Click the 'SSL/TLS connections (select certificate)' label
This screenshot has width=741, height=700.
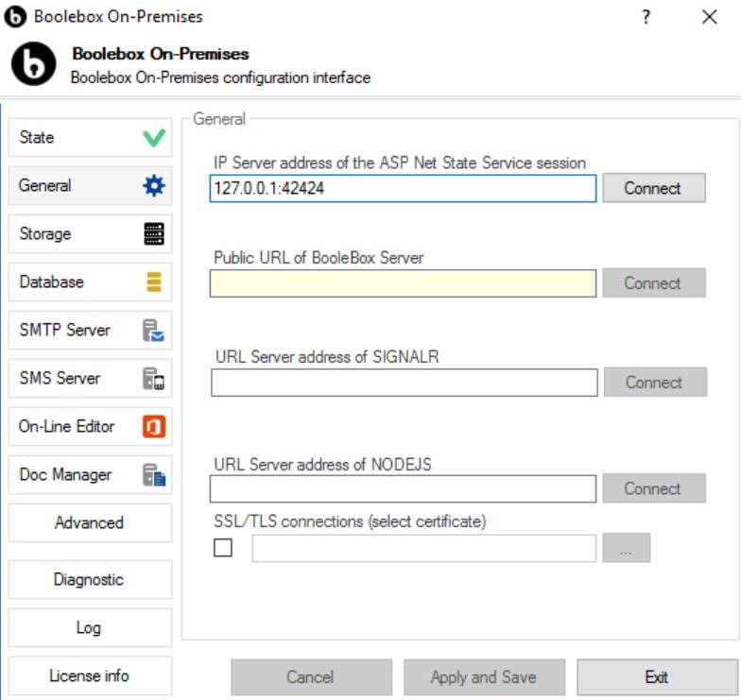[350, 521]
